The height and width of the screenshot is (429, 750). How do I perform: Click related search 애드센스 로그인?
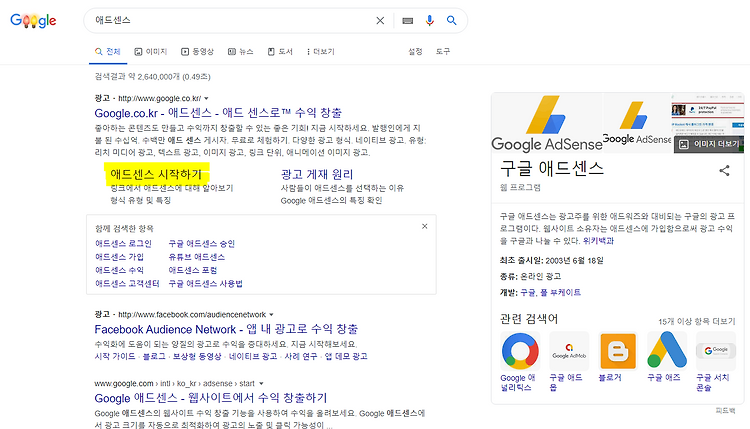123,243
